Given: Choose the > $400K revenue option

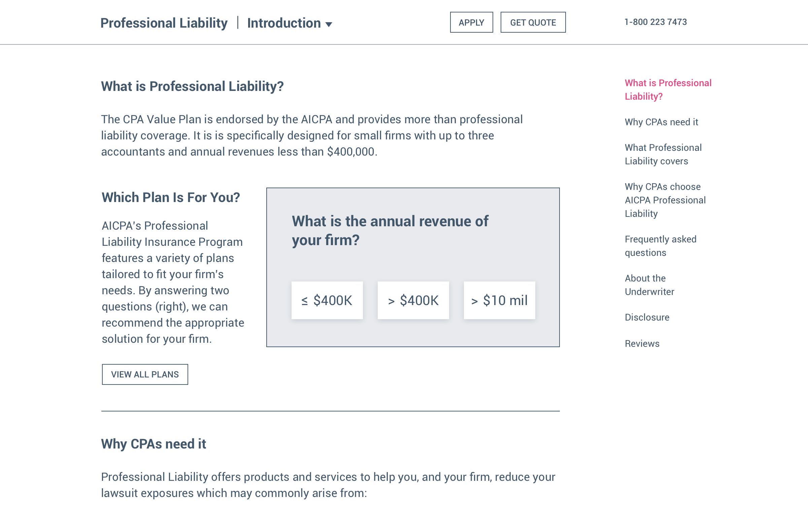Looking at the screenshot, I should 413,300.
